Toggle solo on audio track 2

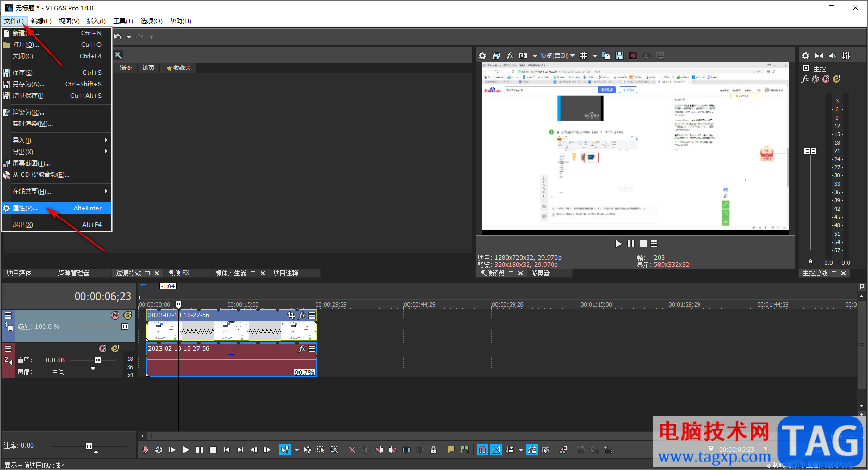115,349
